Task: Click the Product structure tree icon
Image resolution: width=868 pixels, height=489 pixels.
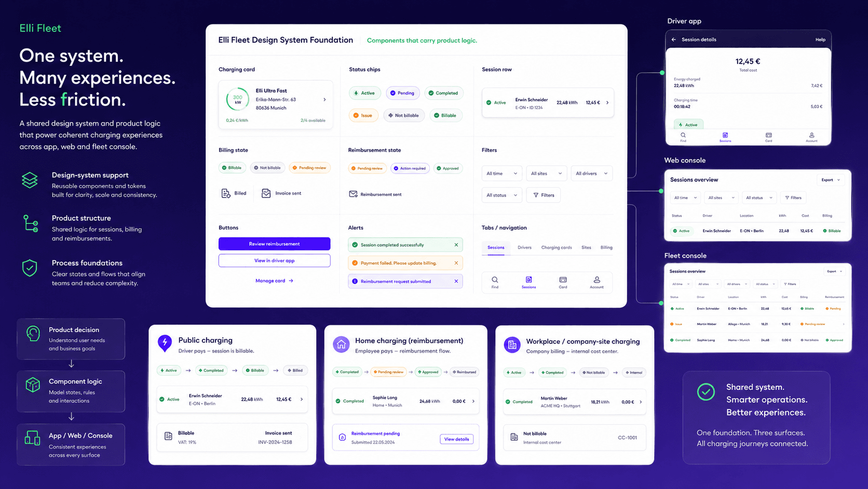Action: [31, 223]
